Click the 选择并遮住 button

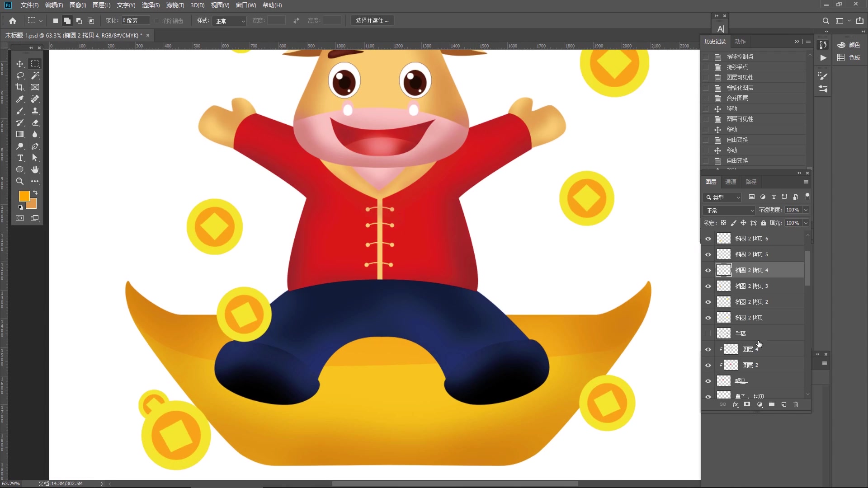coord(372,21)
